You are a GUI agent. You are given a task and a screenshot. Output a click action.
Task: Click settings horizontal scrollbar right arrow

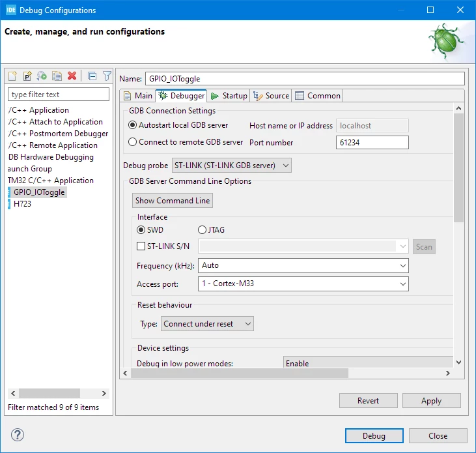click(448, 373)
